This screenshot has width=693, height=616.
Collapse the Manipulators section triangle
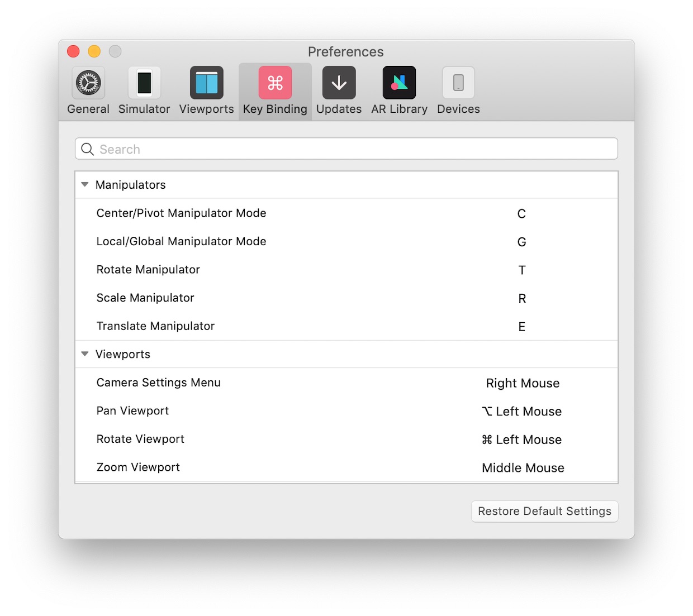tap(85, 185)
